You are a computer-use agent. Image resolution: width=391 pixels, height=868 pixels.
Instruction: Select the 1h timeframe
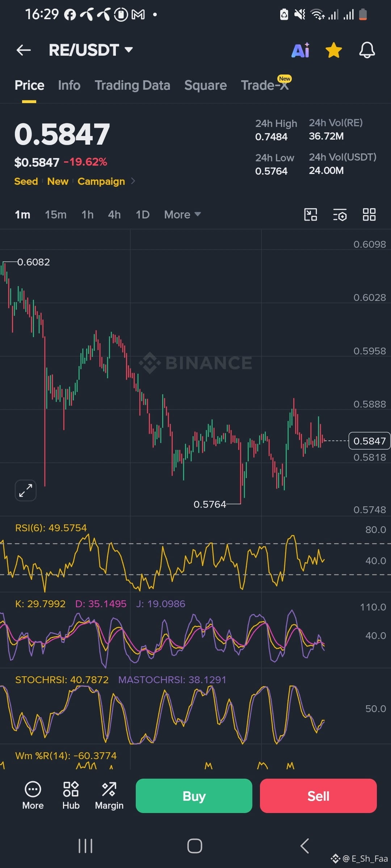(x=88, y=214)
